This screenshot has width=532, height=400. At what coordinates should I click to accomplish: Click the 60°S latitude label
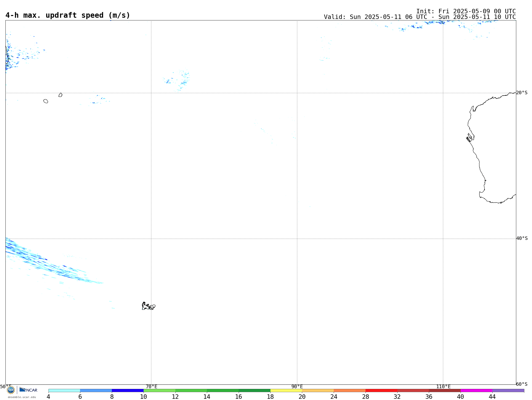(x=522, y=384)
